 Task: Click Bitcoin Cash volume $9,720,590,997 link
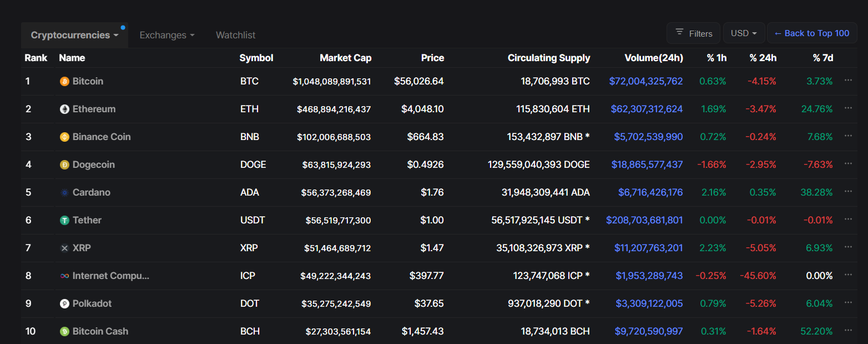(x=649, y=331)
